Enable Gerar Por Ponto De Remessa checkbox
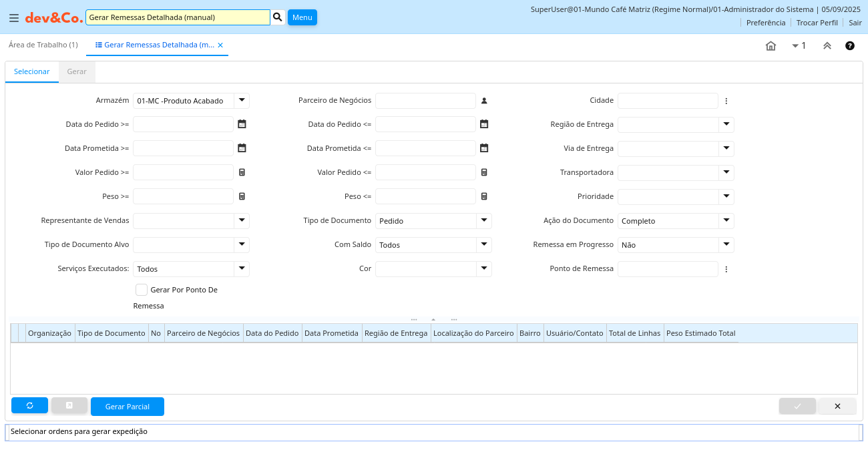 (x=142, y=290)
